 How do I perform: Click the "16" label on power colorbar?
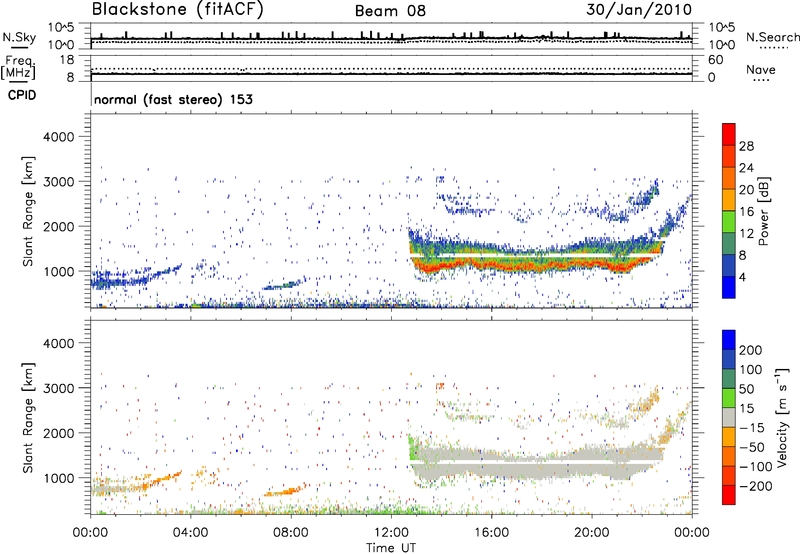746,212
